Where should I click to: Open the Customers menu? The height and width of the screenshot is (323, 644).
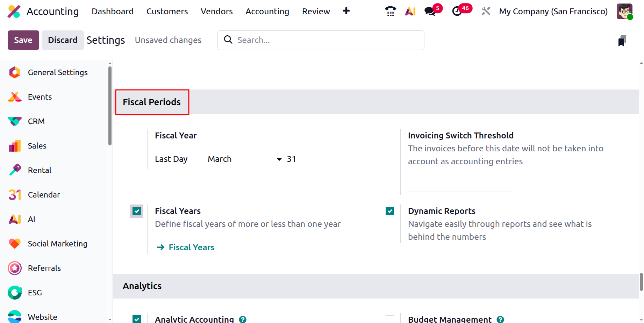[167, 12]
